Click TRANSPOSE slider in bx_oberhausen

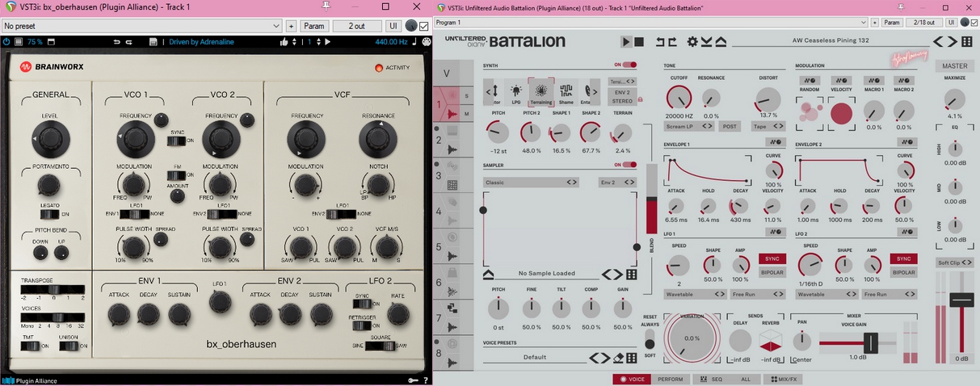coord(52,288)
